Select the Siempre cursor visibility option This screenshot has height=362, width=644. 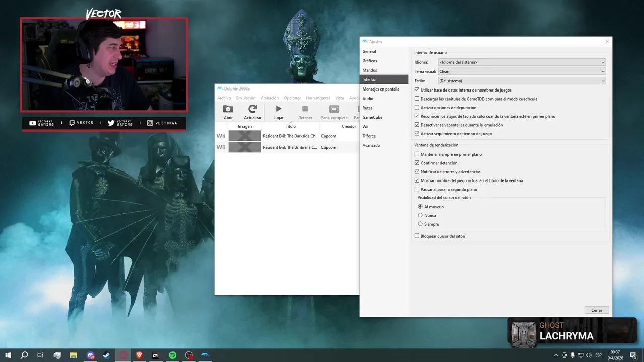pos(420,224)
